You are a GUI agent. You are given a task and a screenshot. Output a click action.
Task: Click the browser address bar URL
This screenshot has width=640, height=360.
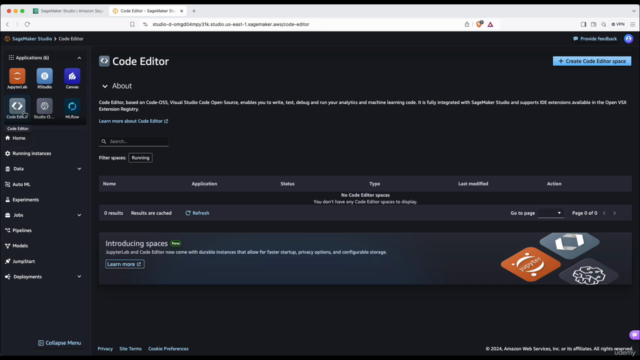(231, 24)
